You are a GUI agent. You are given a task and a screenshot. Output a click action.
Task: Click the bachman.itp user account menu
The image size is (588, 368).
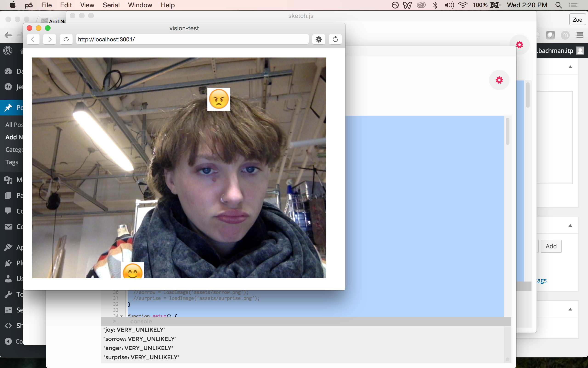[560, 51]
